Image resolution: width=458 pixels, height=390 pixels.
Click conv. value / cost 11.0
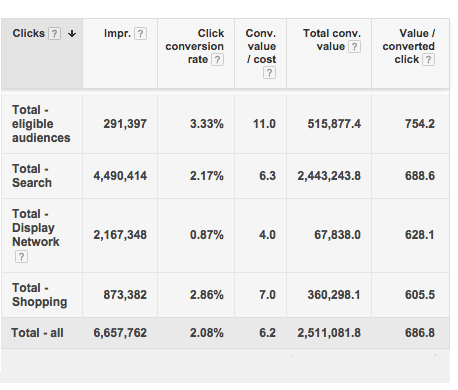264,124
